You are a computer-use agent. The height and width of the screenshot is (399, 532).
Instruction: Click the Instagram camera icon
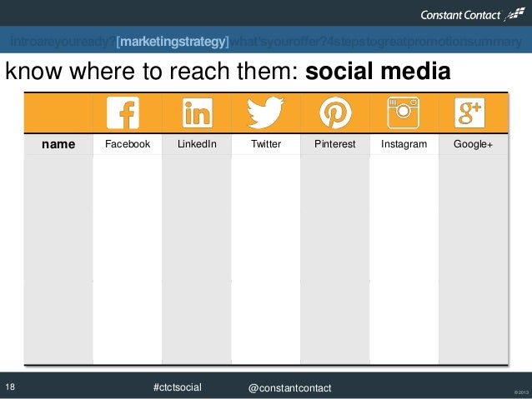tap(404, 112)
